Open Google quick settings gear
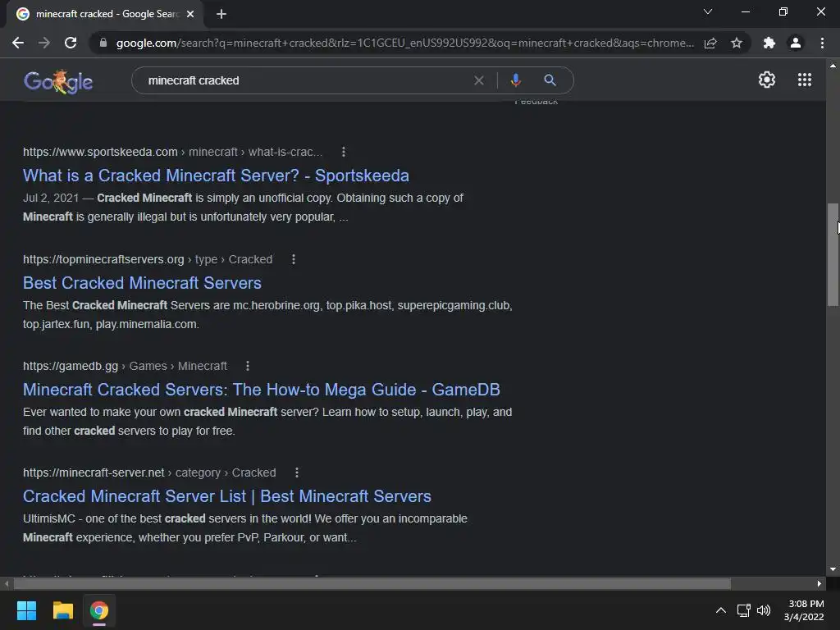 coord(767,80)
